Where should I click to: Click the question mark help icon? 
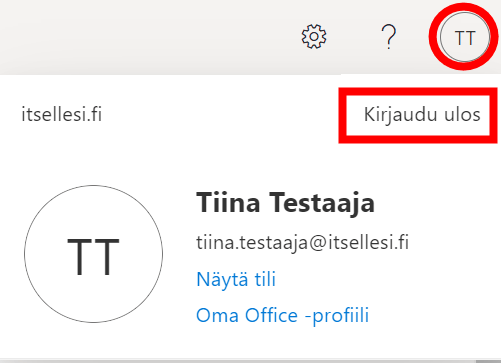click(x=388, y=37)
